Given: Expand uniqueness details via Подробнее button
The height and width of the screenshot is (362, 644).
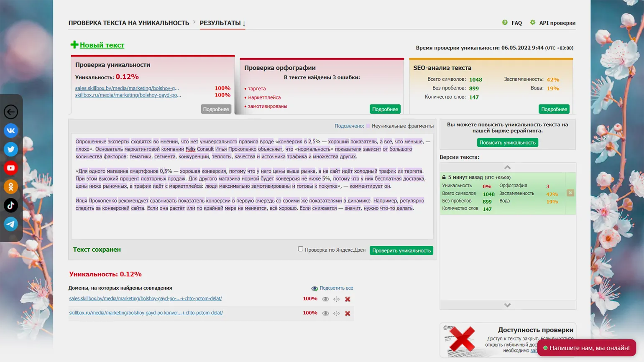Looking at the screenshot, I should [x=216, y=109].
